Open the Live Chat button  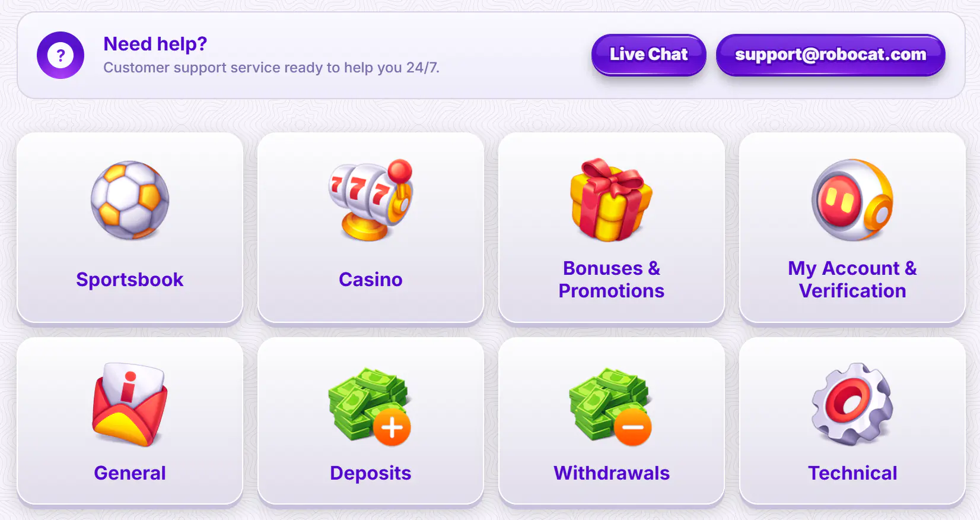tap(649, 55)
